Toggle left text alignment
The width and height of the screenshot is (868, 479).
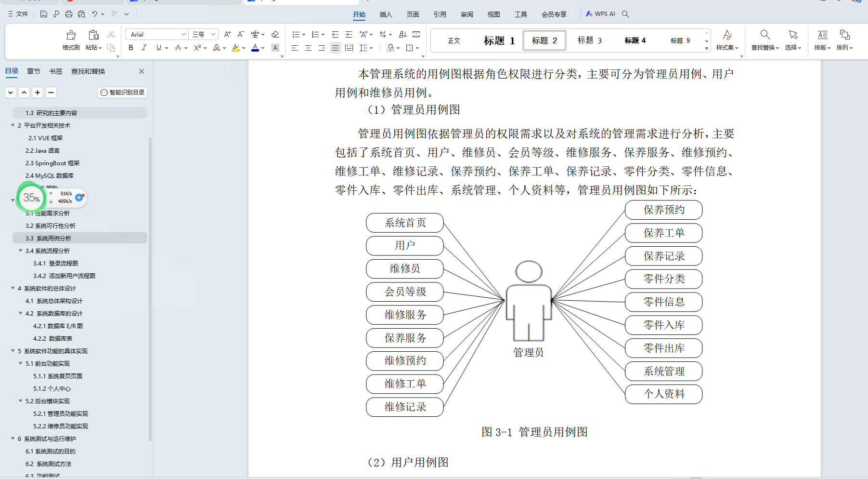(x=295, y=48)
